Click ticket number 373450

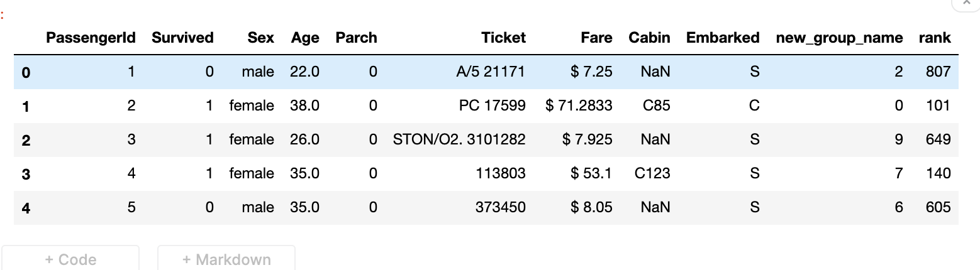[501, 207]
